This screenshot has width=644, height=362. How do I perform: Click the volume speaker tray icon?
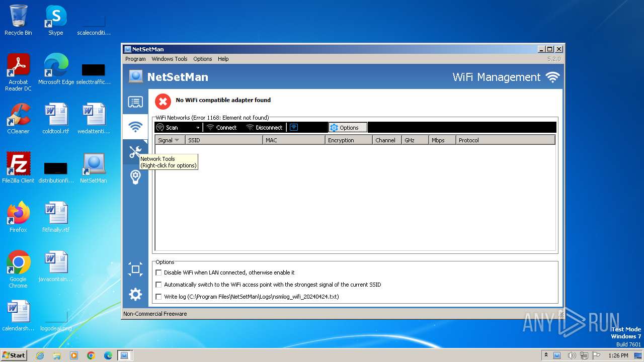[x=572, y=355]
